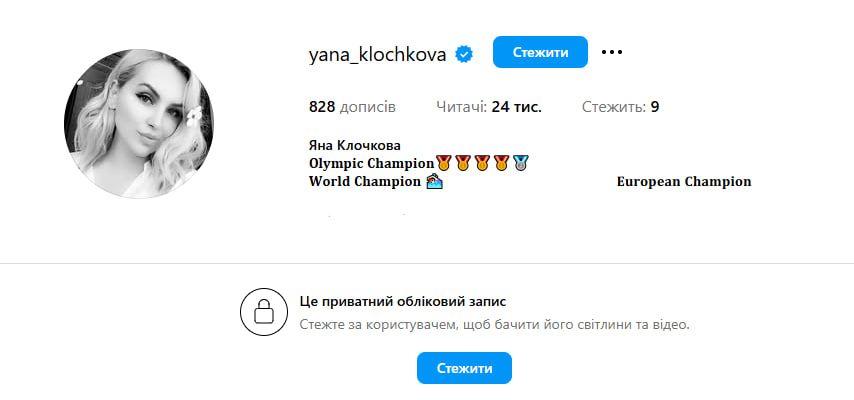Click the swimmer emoji after World Champion
Image resolution: width=854 pixels, height=400 pixels.
tap(434, 181)
